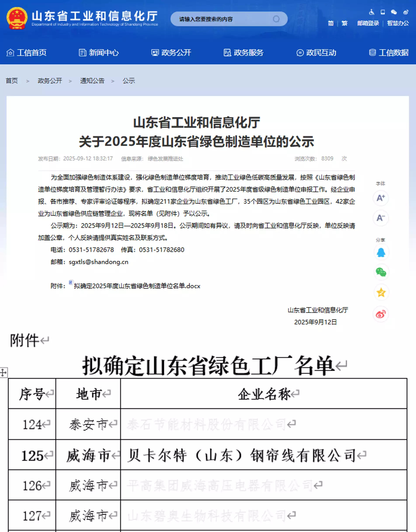Share article via red Weibo icon

[381, 314]
